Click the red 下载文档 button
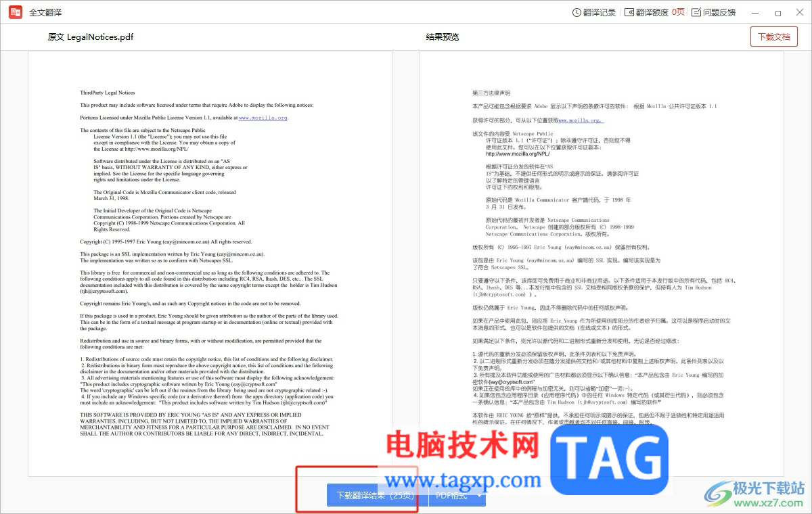Viewport: 812px width, 514px height. click(773, 37)
